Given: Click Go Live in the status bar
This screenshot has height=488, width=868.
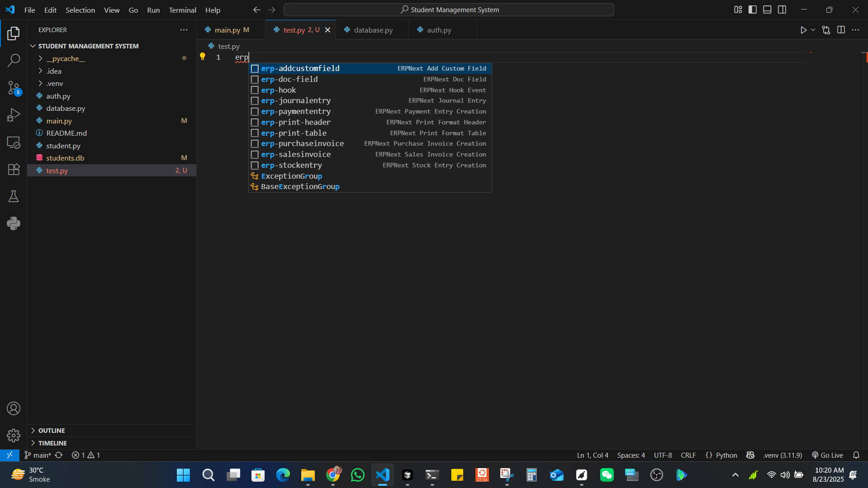Looking at the screenshot, I should click(827, 455).
